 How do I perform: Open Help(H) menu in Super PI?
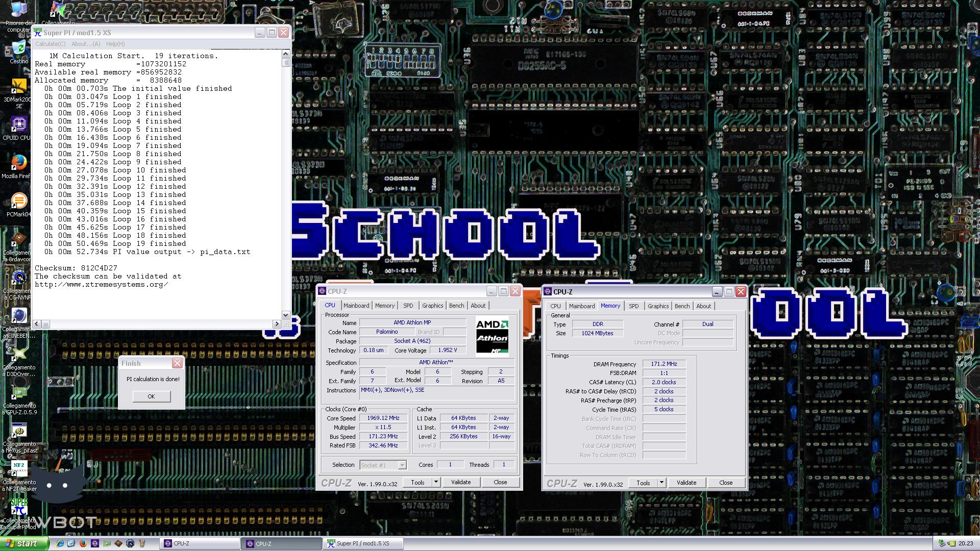pyautogui.click(x=115, y=44)
